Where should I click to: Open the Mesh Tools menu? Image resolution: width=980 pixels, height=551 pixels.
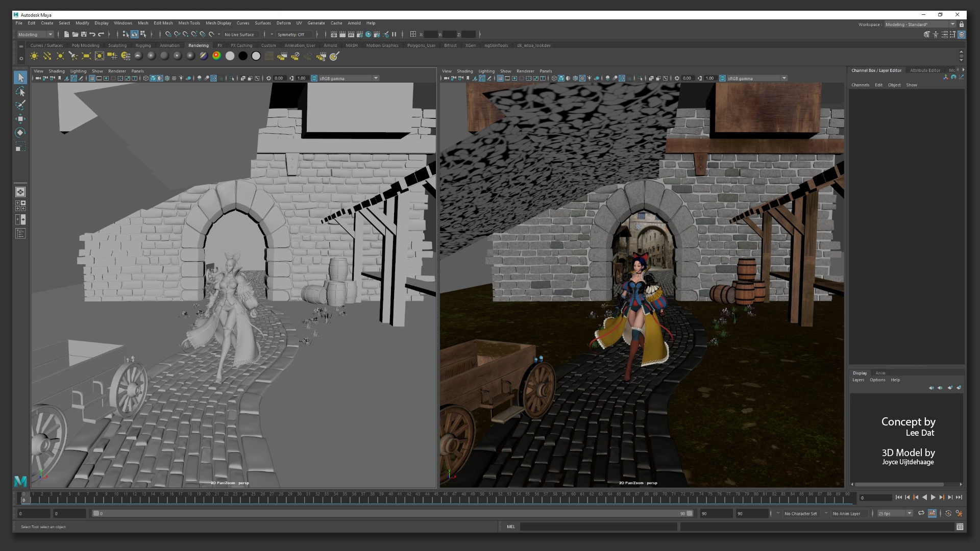(189, 23)
